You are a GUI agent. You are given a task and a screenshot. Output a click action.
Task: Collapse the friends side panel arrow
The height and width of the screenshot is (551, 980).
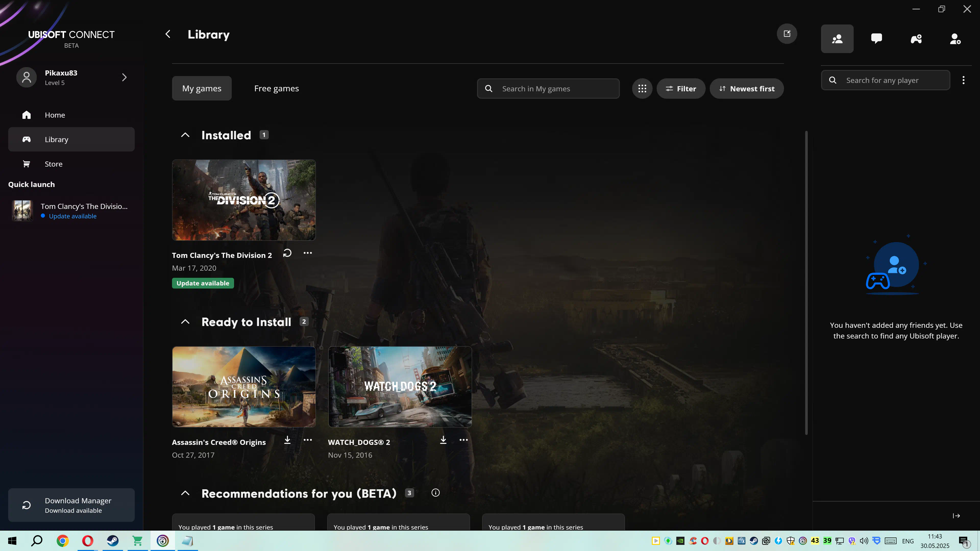tap(957, 516)
